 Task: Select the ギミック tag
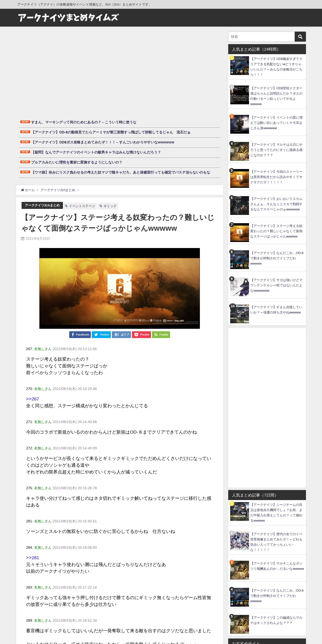click(x=108, y=206)
